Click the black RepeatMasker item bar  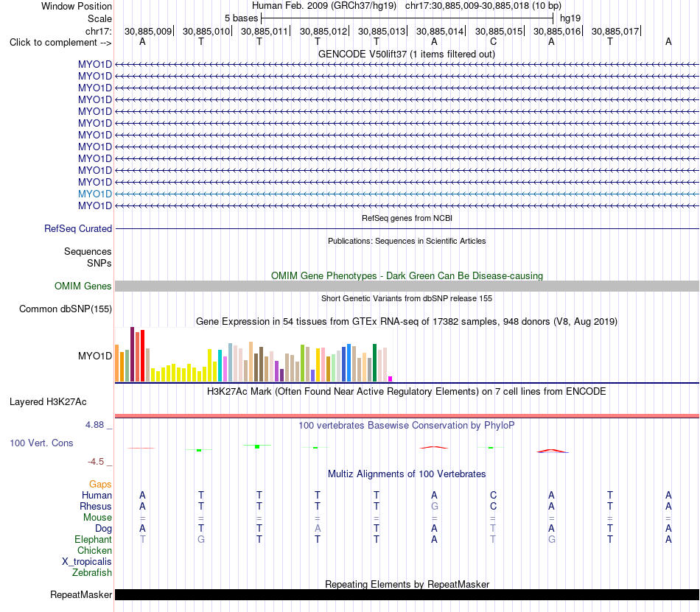tap(407, 594)
